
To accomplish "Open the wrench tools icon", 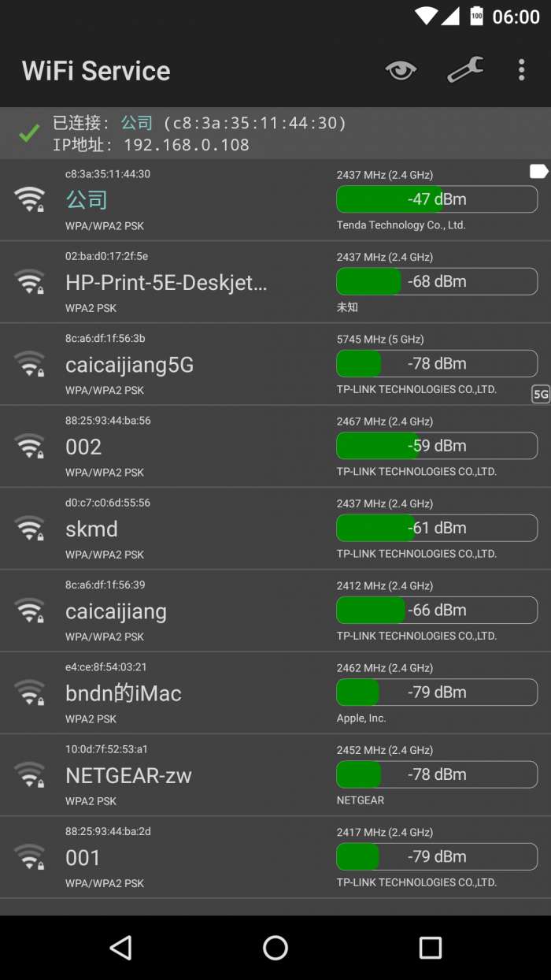I will coord(465,71).
